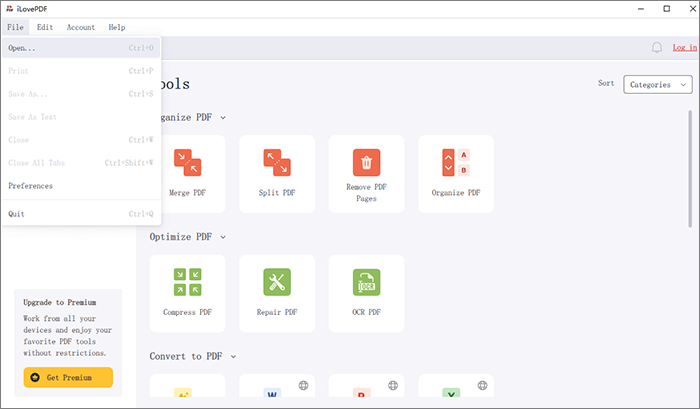Click the globe icon on Excel card
This screenshot has width=700, height=409.
point(483,385)
